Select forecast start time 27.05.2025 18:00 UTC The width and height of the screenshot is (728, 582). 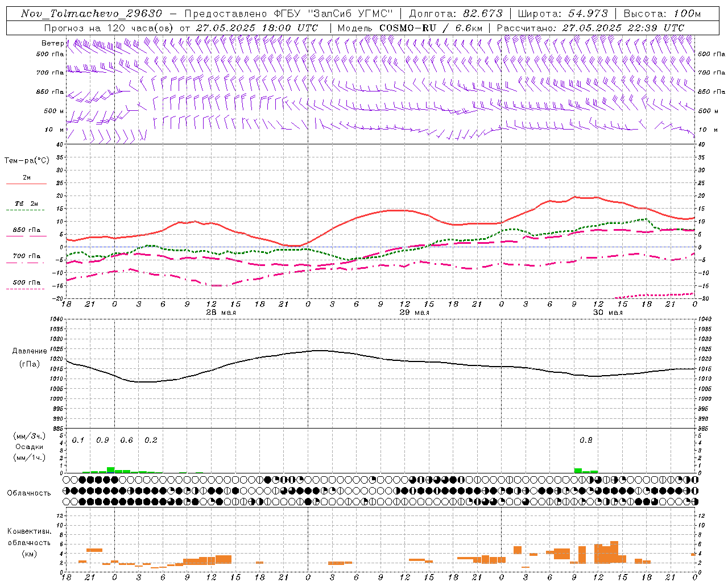point(257,28)
